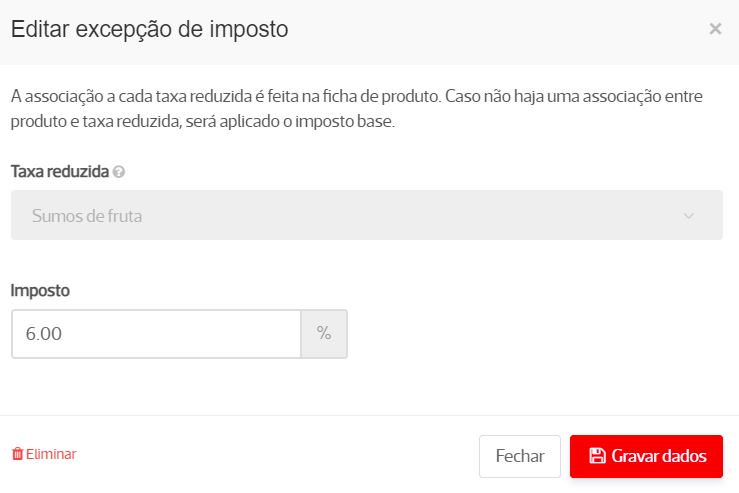This screenshot has height=493, width=739.
Task: Click the 6.00 value in Imposto
Action: [x=45, y=334]
